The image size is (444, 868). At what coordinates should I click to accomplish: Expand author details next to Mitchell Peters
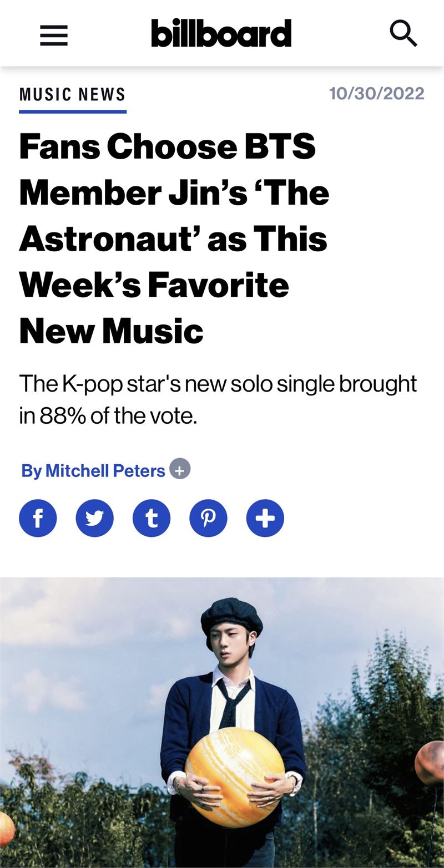pos(180,469)
